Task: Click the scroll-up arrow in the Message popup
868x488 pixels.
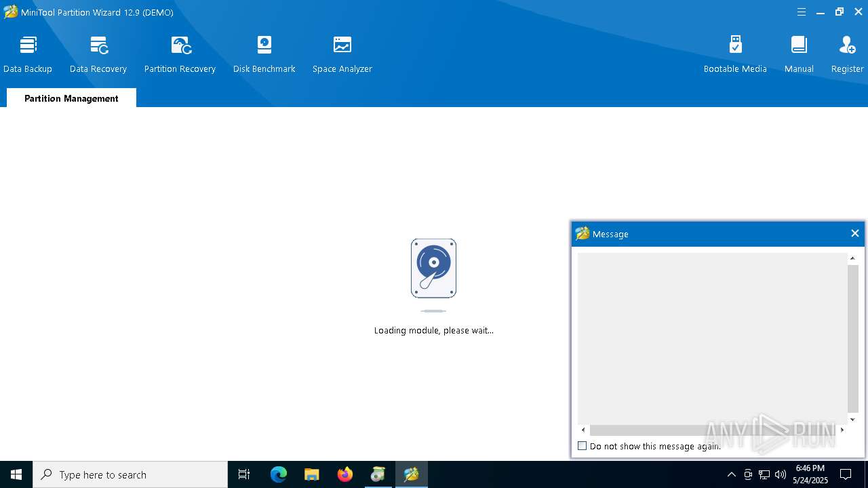Action: (853, 258)
